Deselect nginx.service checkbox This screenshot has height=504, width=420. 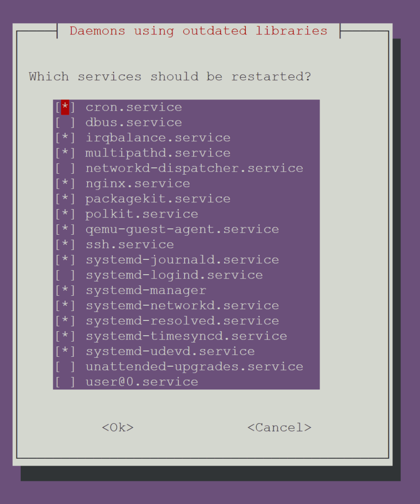click(65, 184)
